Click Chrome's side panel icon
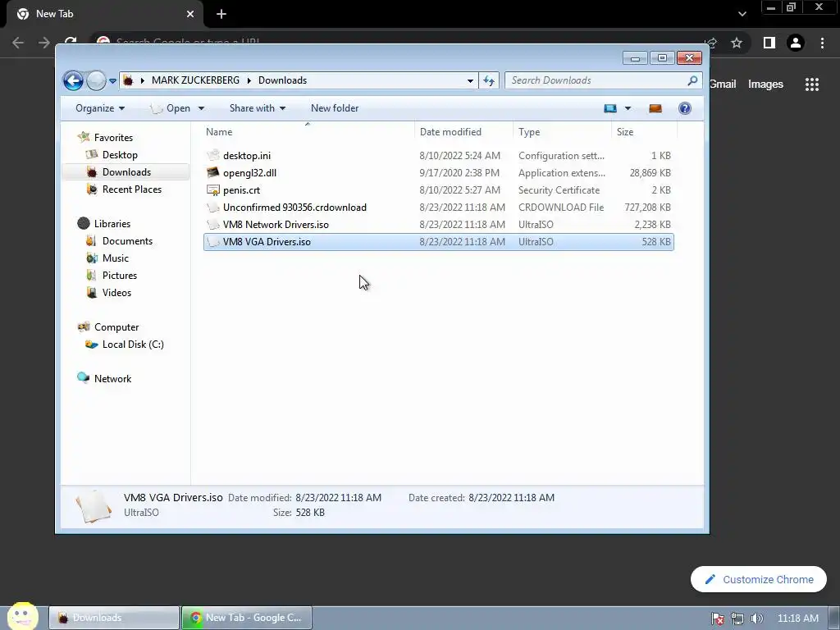 click(769, 43)
